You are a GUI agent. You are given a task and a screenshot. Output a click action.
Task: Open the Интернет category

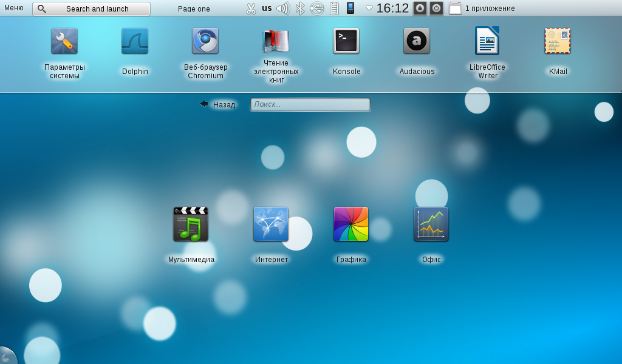271,224
